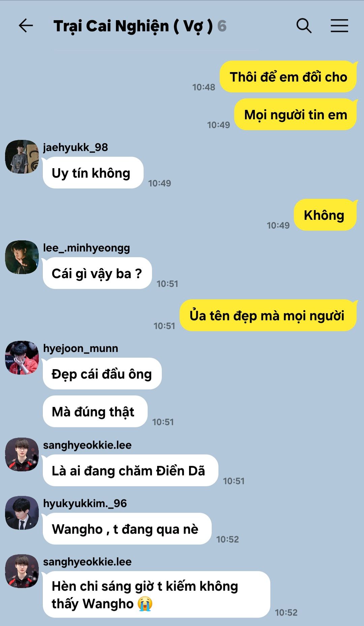
Task: Tap lee_.minhyeongg's profile picture
Action: (x=22, y=257)
